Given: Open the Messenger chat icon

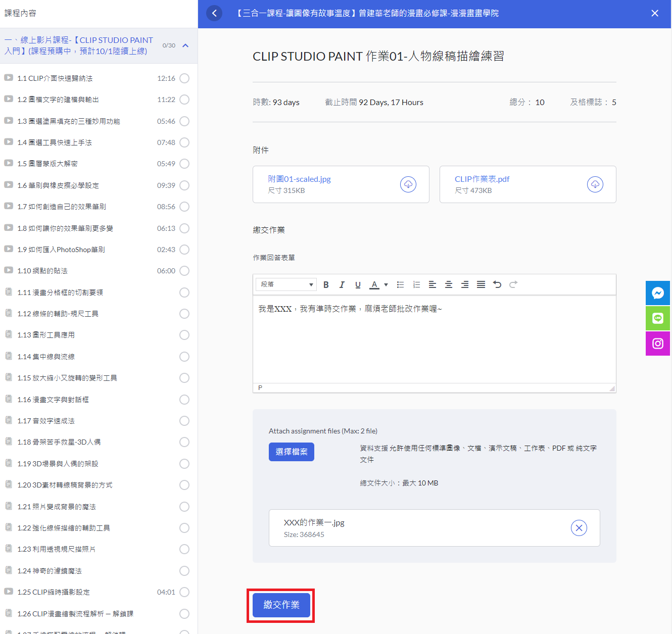Looking at the screenshot, I should tap(658, 293).
